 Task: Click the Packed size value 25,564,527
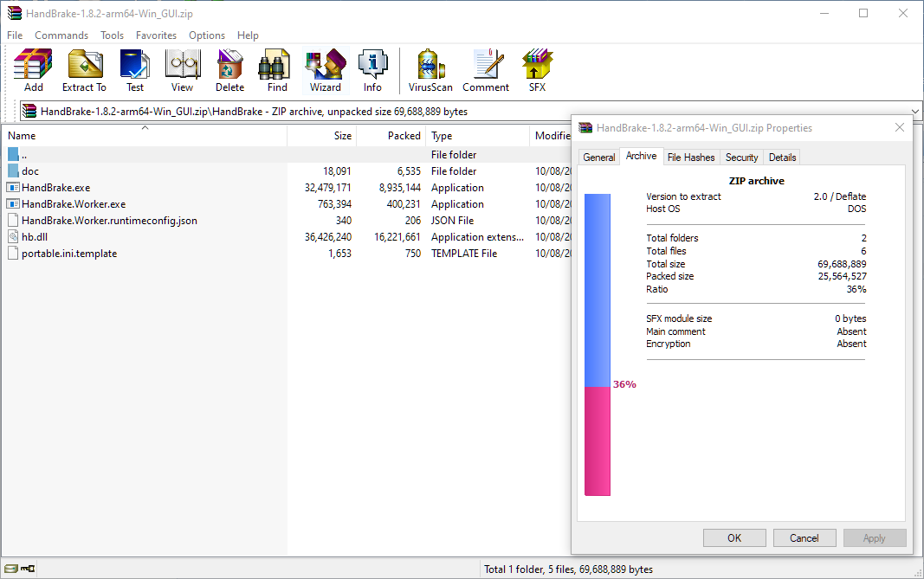(x=842, y=276)
